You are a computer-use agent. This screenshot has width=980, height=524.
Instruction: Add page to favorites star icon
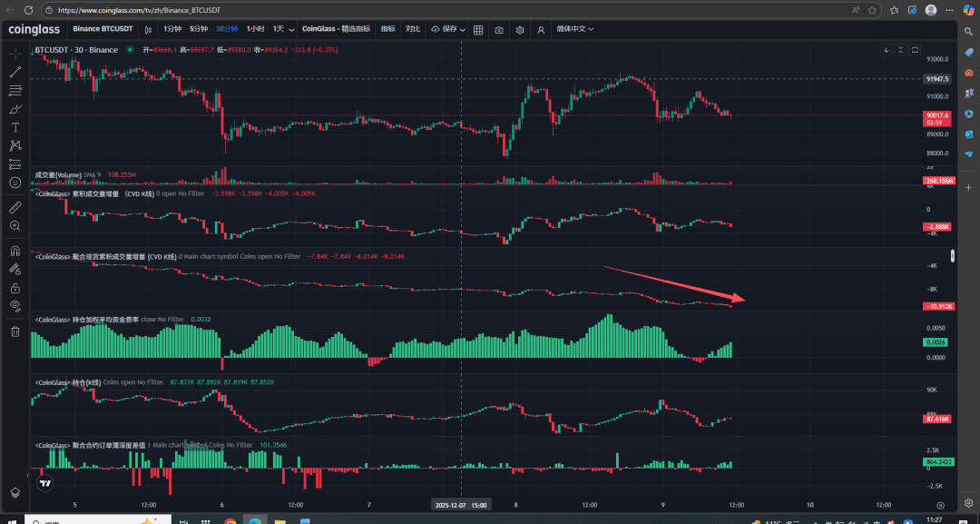click(x=873, y=10)
